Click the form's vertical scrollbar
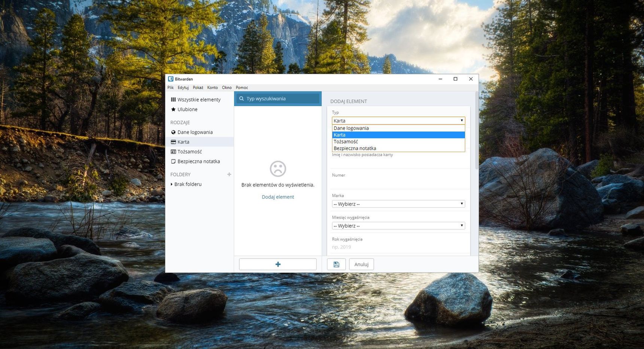This screenshot has width=644, height=349. click(476, 130)
